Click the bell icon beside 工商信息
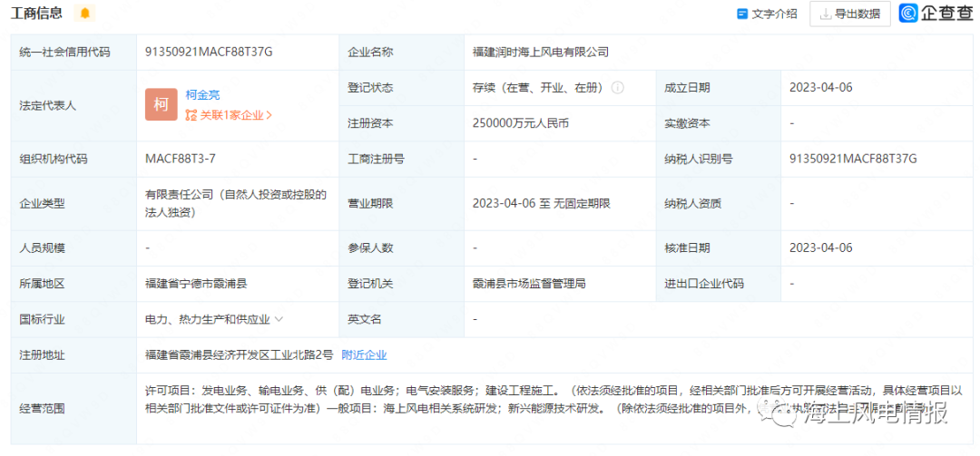This screenshot has width=980, height=456. (85, 14)
